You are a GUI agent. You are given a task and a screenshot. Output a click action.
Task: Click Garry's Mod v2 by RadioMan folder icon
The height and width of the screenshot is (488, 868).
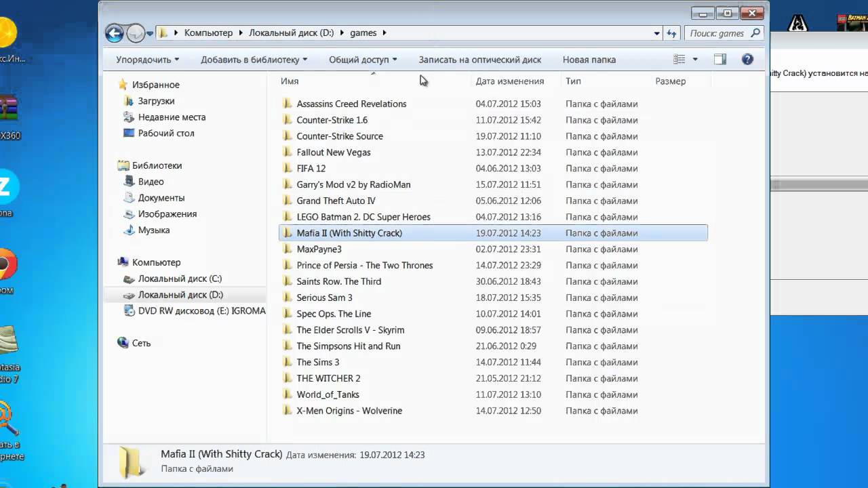click(287, 184)
